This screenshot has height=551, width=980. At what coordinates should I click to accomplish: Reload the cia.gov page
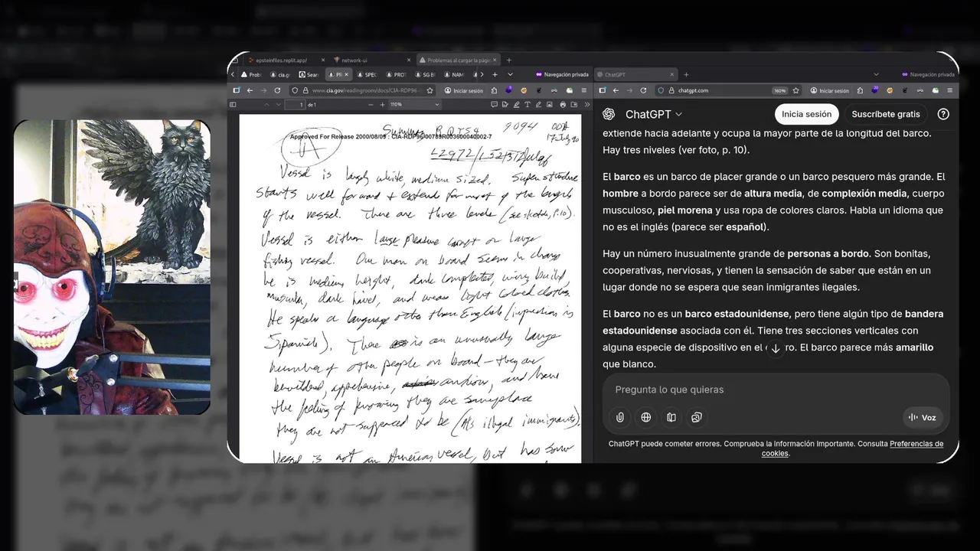277,90
